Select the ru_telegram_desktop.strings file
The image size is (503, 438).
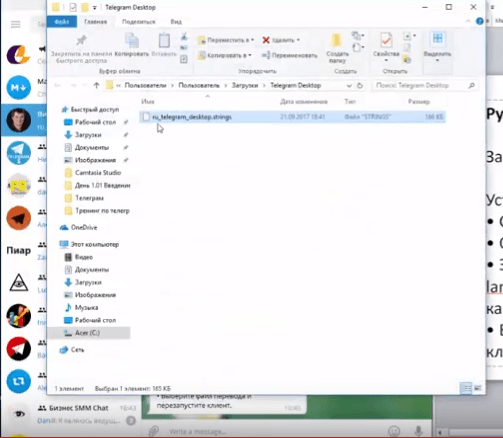tap(292, 117)
